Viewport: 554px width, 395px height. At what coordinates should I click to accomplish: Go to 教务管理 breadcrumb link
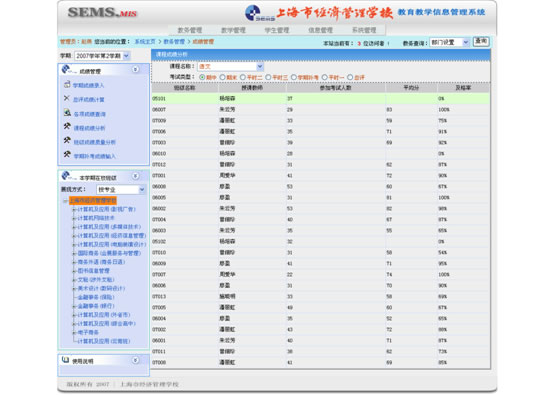click(x=174, y=42)
